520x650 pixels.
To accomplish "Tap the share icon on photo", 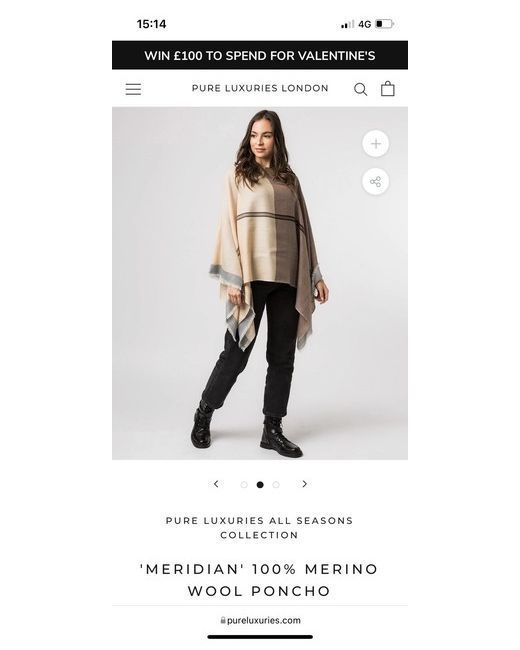I will click(x=376, y=182).
